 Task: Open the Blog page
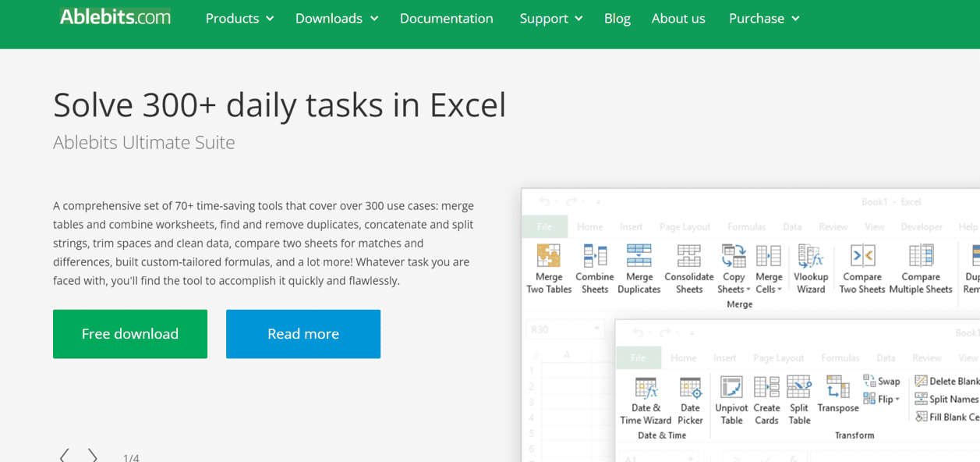[617, 18]
